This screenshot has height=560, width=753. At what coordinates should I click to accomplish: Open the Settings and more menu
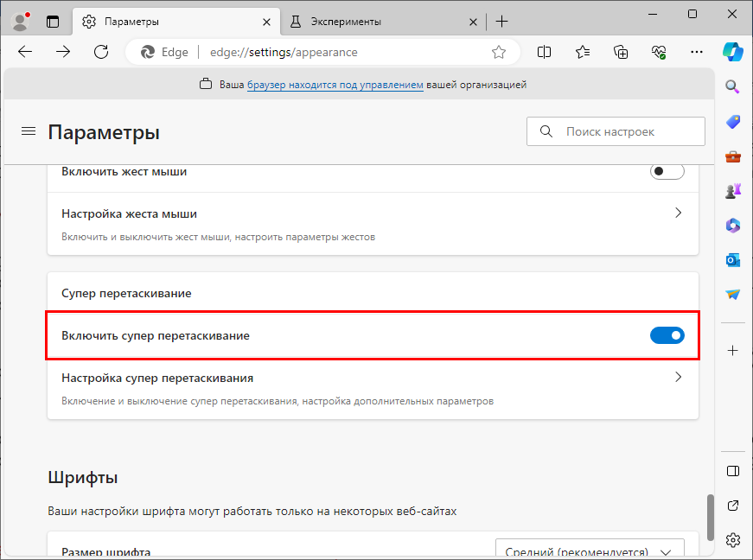696,52
